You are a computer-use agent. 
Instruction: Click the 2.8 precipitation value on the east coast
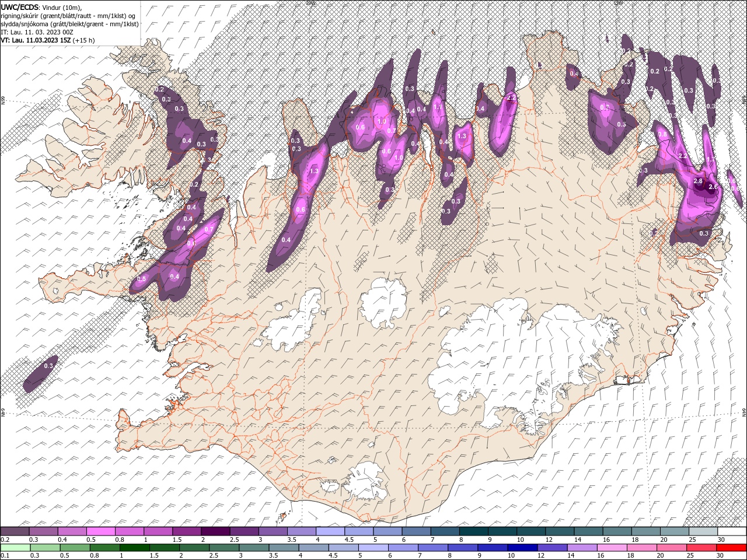(x=698, y=181)
